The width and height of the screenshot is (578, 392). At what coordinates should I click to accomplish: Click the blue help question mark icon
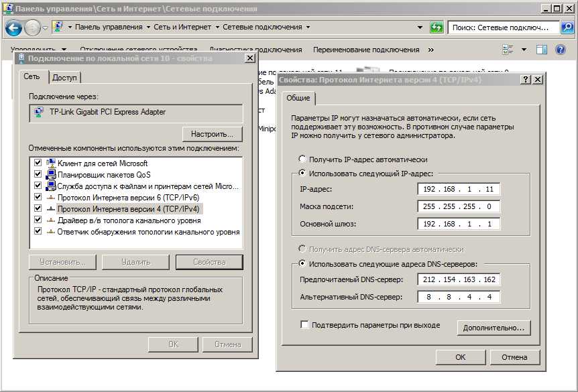pyautogui.click(x=561, y=50)
